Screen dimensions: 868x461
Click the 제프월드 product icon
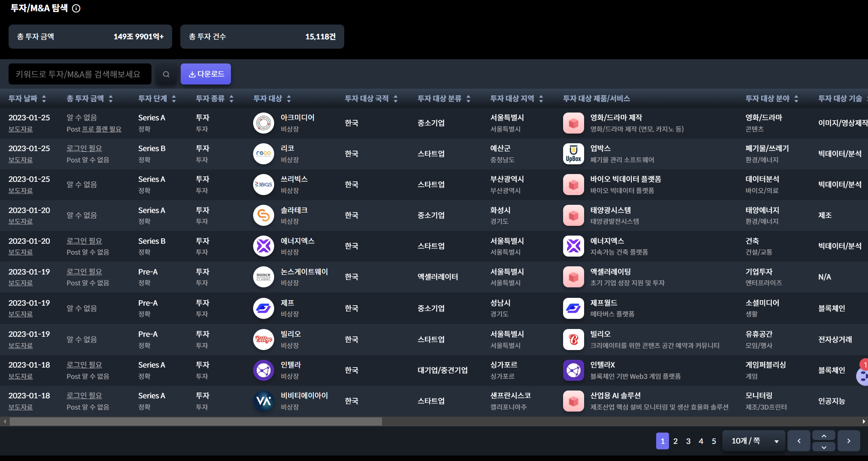coord(573,308)
